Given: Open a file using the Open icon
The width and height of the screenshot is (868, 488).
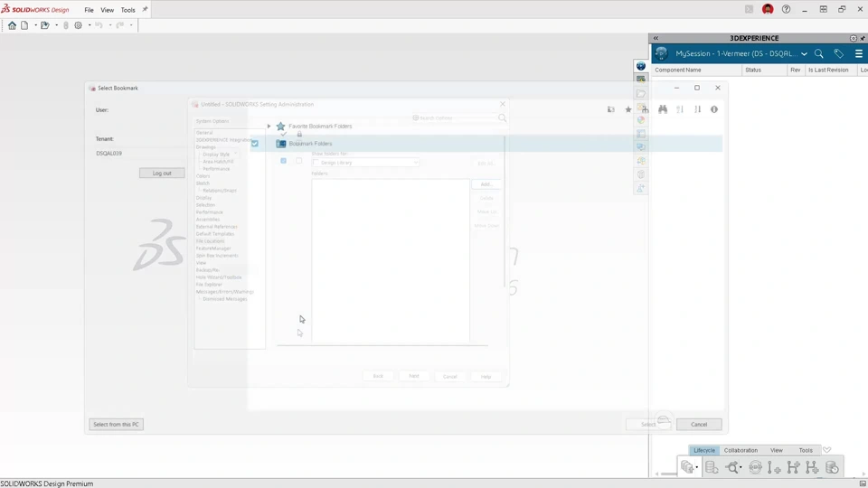Looking at the screenshot, I should click(45, 25).
